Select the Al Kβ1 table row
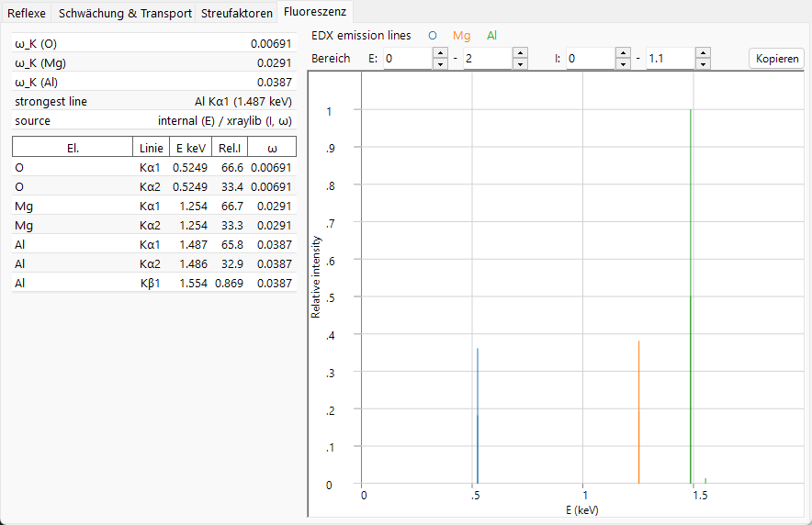Screen dimensions: 812x525 point(153,283)
